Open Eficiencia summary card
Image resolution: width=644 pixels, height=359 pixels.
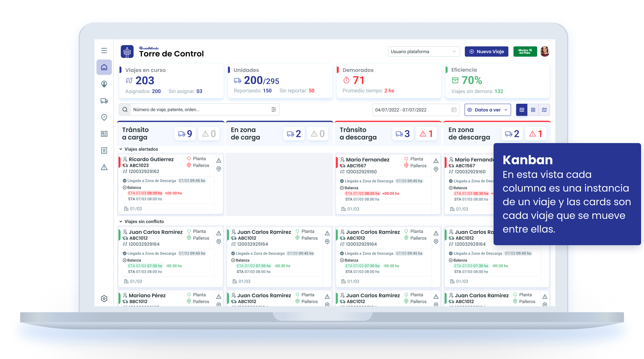click(x=497, y=81)
